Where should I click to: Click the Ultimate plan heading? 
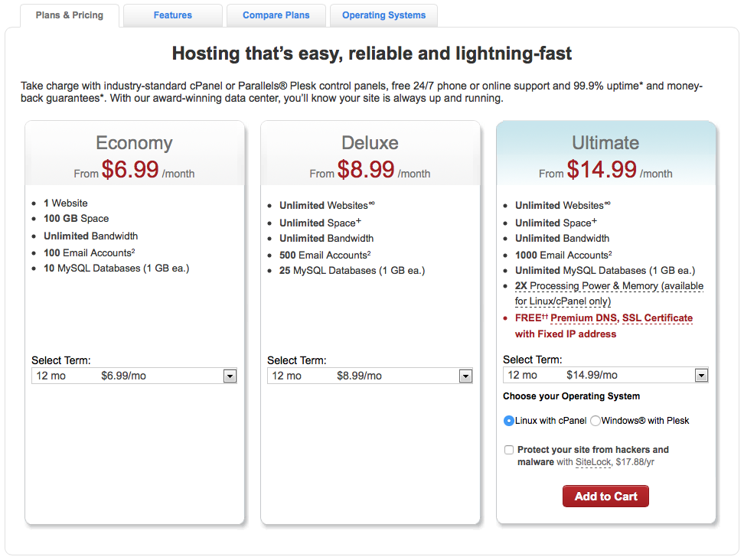[x=605, y=143]
